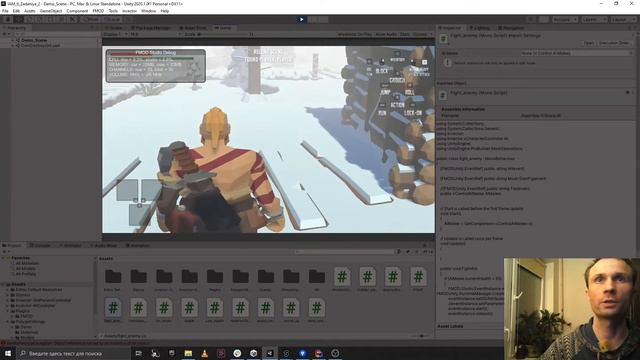Collapse the Plugins folder arrow
The height and width of the screenshot is (360, 640).
pyautogui.click(x=7, y=311)
